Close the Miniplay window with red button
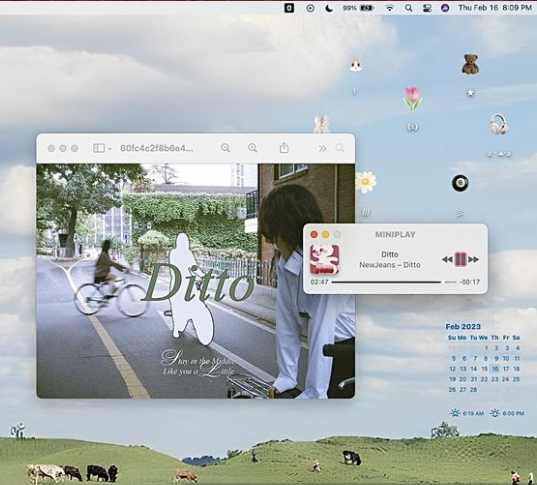 [314, 234]
